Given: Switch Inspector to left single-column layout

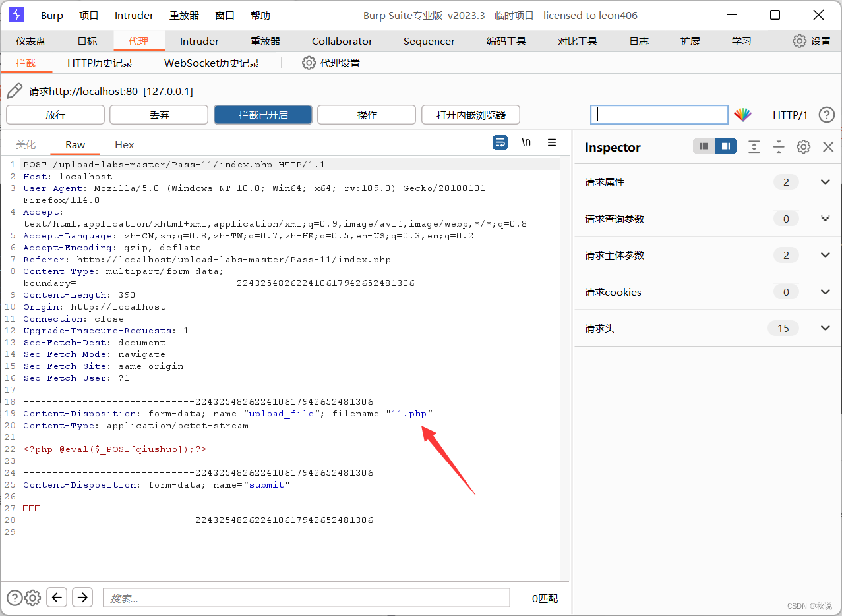Looking at the screenshot, I should click(x=704, y=146).
